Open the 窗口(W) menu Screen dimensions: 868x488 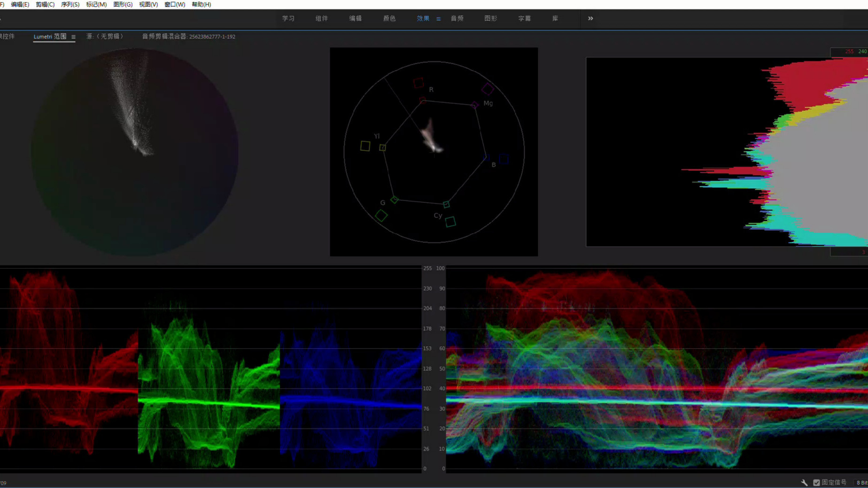(x=174, y=4)
